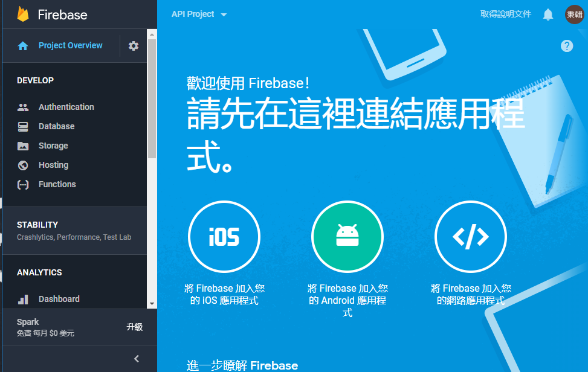Add Firebase to Android app circle

point(347,237)
